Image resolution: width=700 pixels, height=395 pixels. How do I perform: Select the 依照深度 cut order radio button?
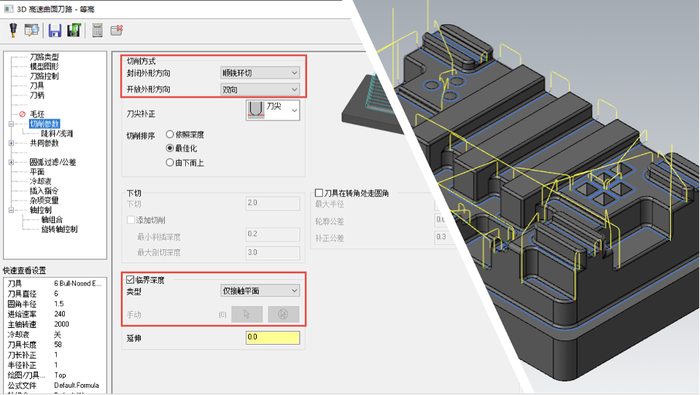tap(170, 134)
